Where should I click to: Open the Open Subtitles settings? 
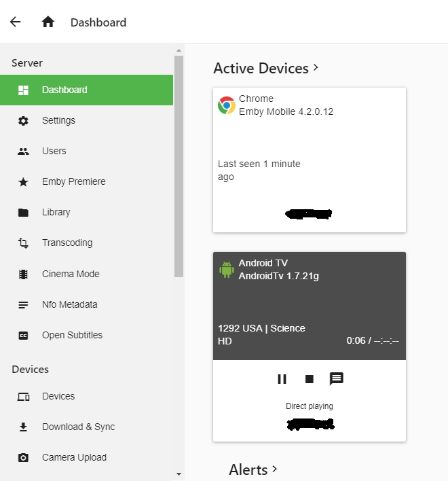click(x=86, y=336)
